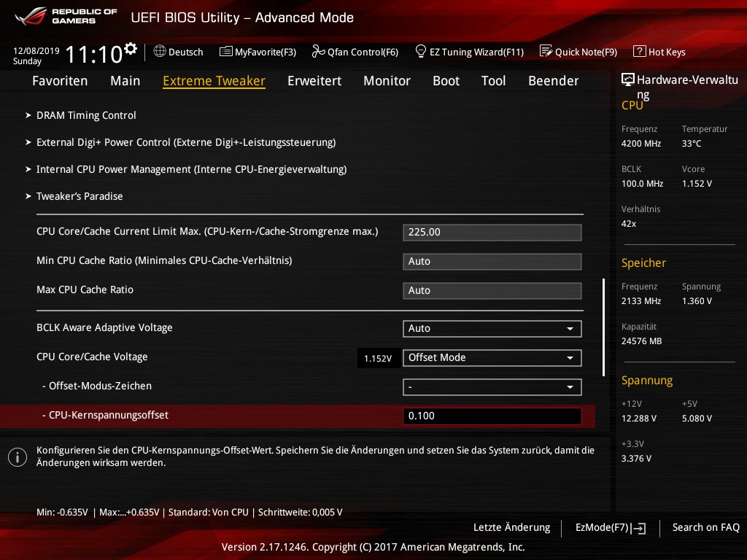This screenshot has height=560, width=747.
Task: Click the Speicher Spannung 1.360 V value
Action: pos(697,301)
